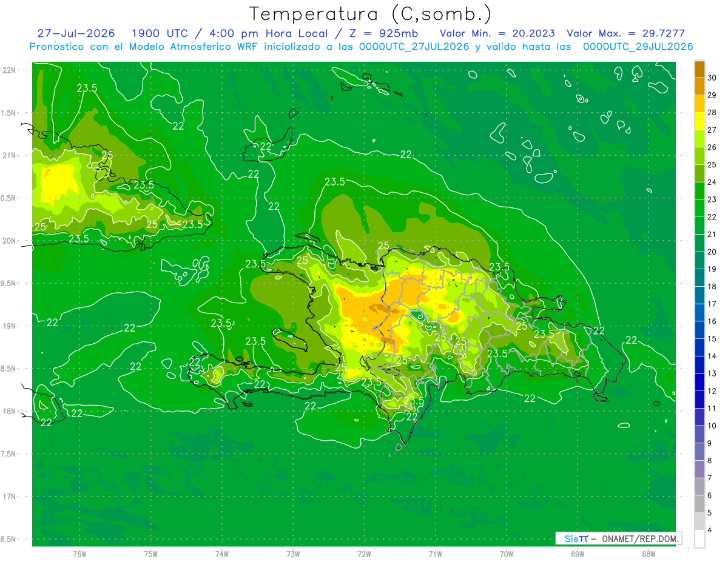Click the navy legend swatch between 11 and 12
728x562 pixels.
pyautogui.click(x=699, y=400)
